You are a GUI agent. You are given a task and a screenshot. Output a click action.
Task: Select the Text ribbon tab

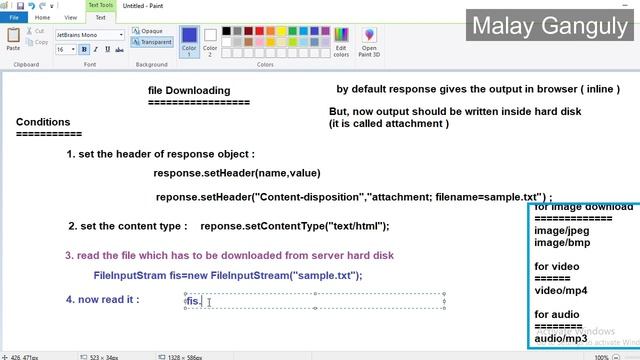pyautogui.click(x=100, y=18)
